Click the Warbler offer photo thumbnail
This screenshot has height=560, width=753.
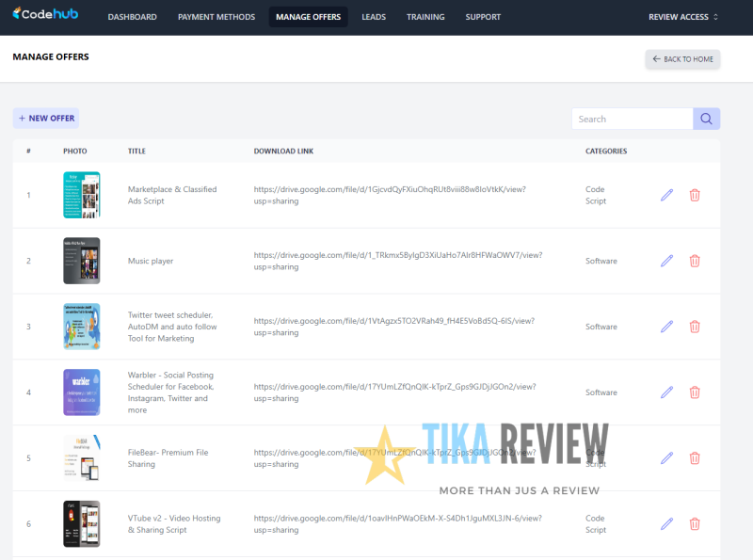[82, 392]
